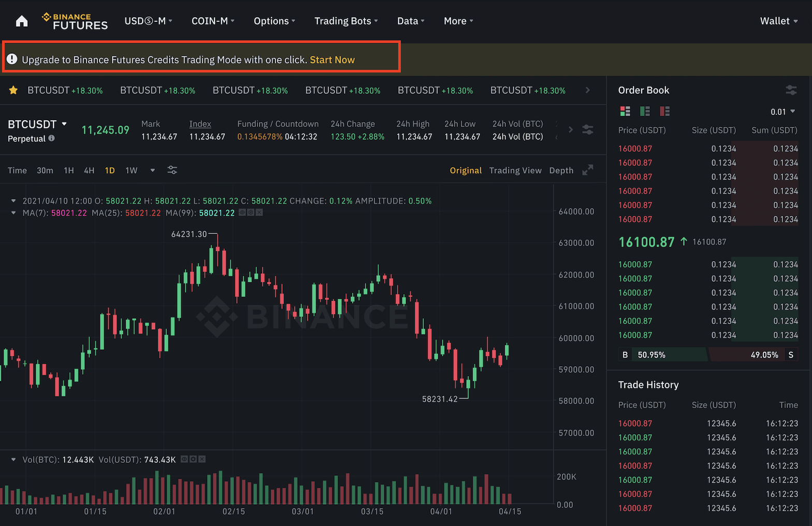
Task: Switch to the Time chart view
Action: tap(17, 170)
